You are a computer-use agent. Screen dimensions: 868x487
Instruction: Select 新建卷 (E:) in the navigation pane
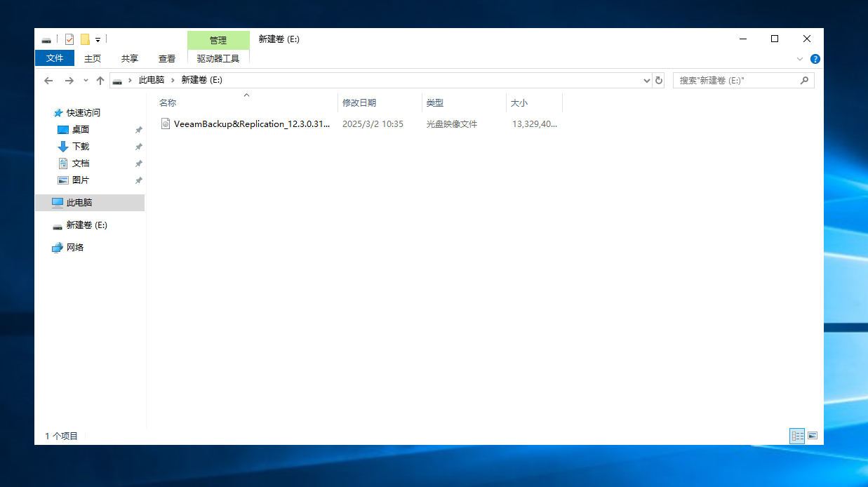point(87,225)
